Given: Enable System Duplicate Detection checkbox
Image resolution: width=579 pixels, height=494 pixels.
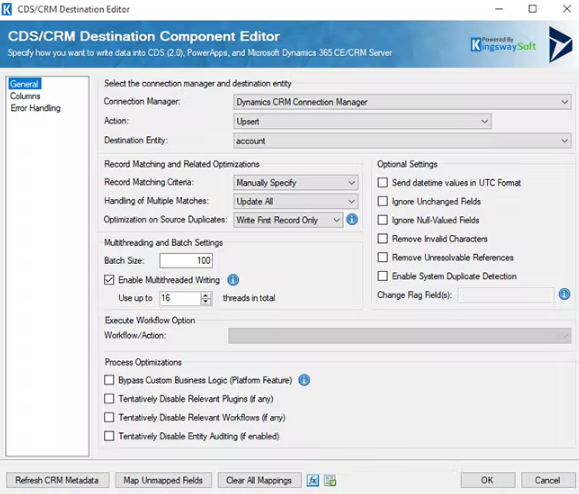Looking at the screenshot, I should pyautogui.click(x=383, y=276).
